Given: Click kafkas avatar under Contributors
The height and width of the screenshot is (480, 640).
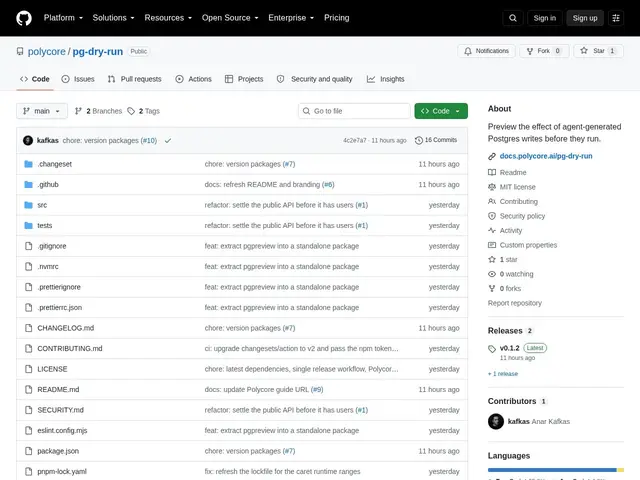Looking at the screenshot, I should tap(496, 422).
